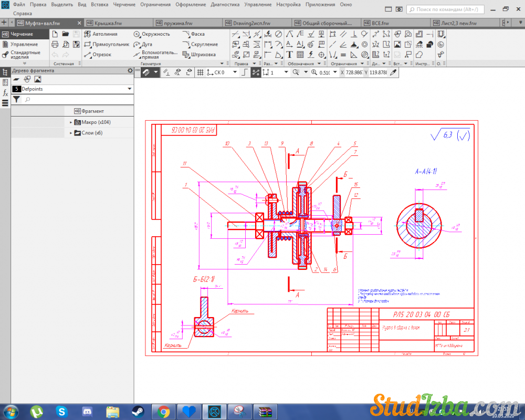This screenshot has height=420, width=525.
Task: Select the text tool in Обозначения
Action: point(289,54)
